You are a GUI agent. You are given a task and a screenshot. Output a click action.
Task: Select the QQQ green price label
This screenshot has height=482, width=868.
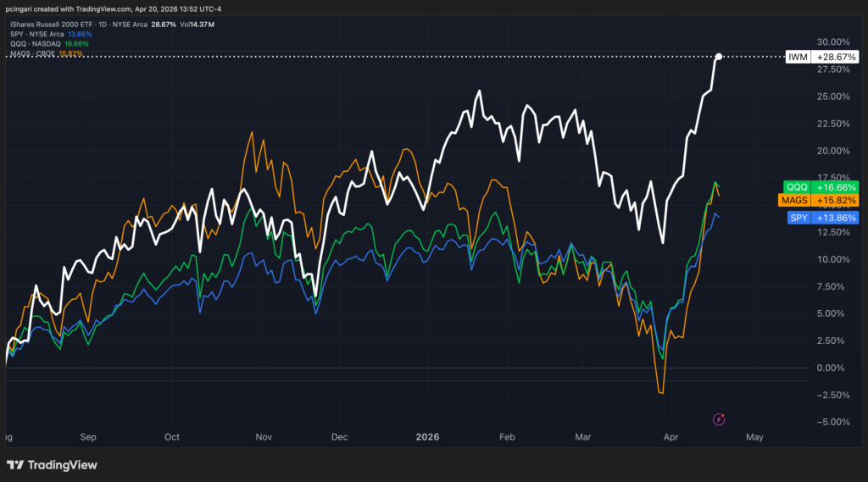(x=821, y=187)
